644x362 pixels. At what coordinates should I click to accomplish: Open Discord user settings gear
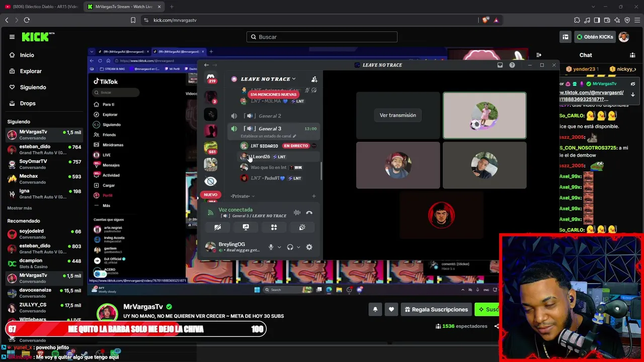[309, 247]
